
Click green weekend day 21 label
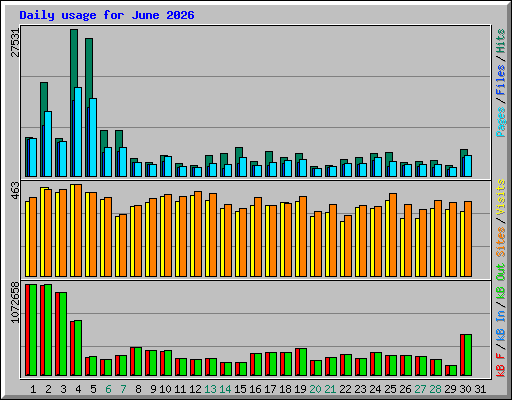point(330,389)
